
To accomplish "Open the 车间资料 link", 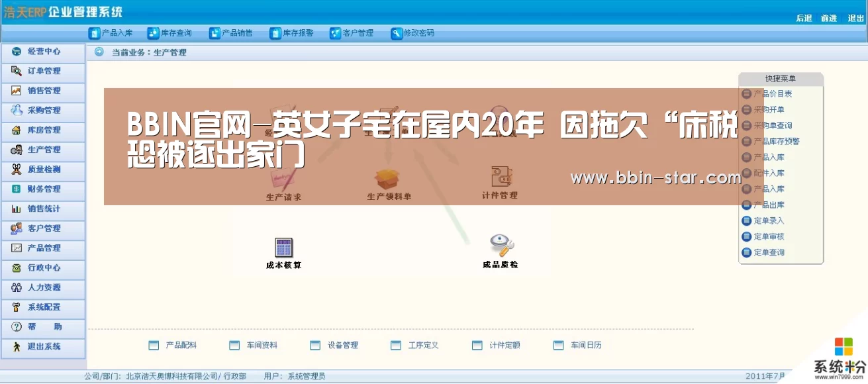I will pos(254,346).
